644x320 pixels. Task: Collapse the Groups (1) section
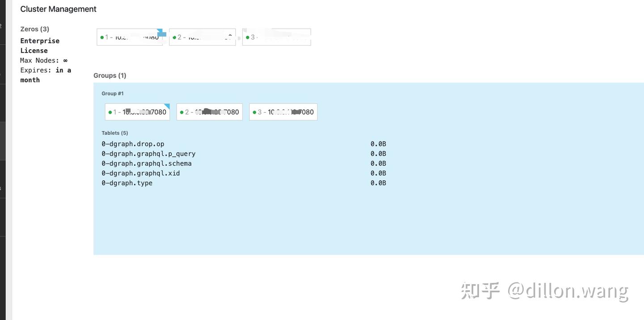(x=110, y=75)
